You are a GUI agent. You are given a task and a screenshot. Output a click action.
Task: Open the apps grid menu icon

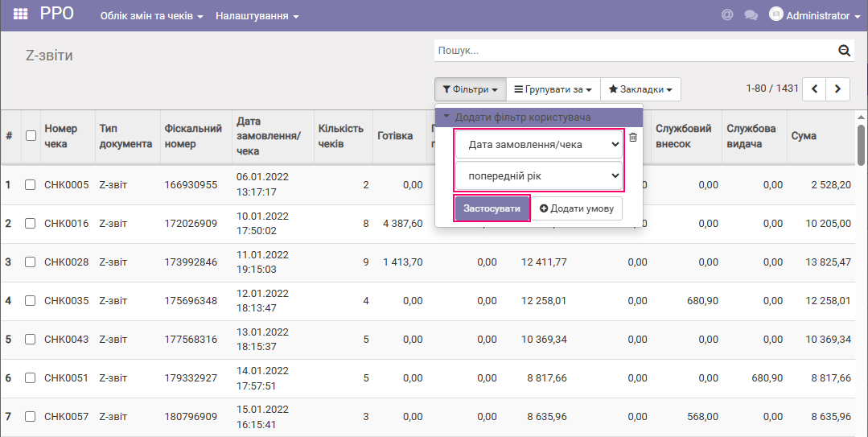pos(21,14)
